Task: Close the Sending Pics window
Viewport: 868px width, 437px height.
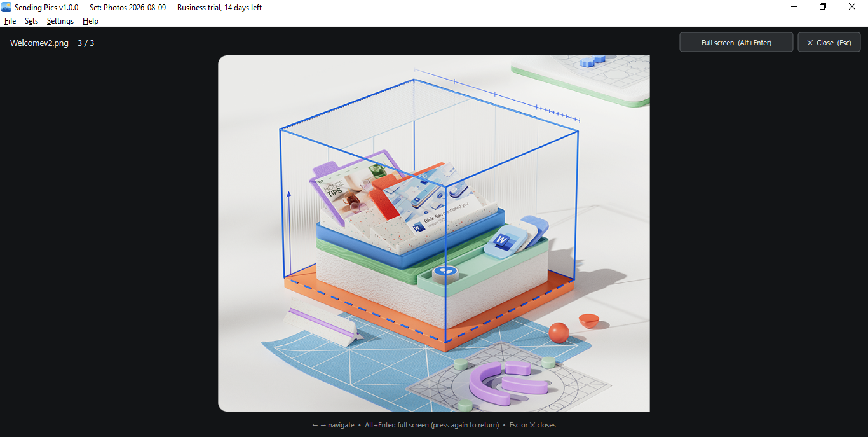Action: [x=852, y=7]
